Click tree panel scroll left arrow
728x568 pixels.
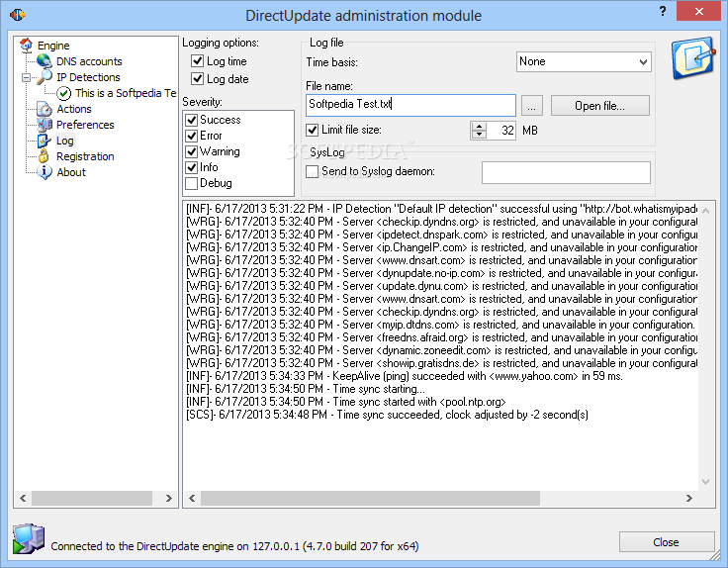click(x=23, y=498)
